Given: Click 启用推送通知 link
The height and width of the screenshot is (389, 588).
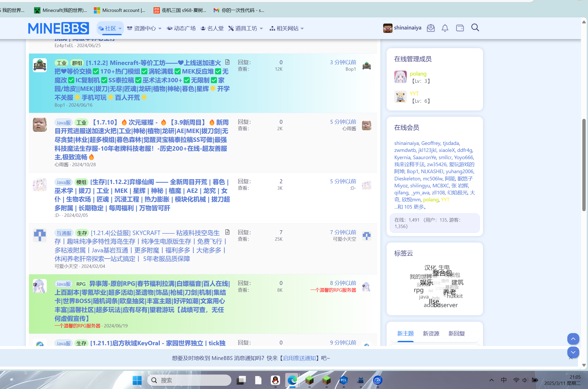Looking at the screenshot, I should [x=299, y=358].
